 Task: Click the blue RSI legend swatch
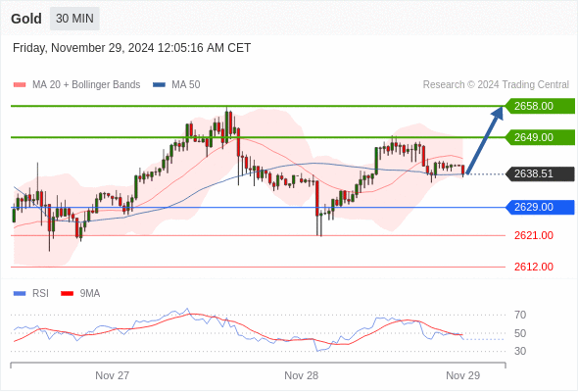pos(20,294)
